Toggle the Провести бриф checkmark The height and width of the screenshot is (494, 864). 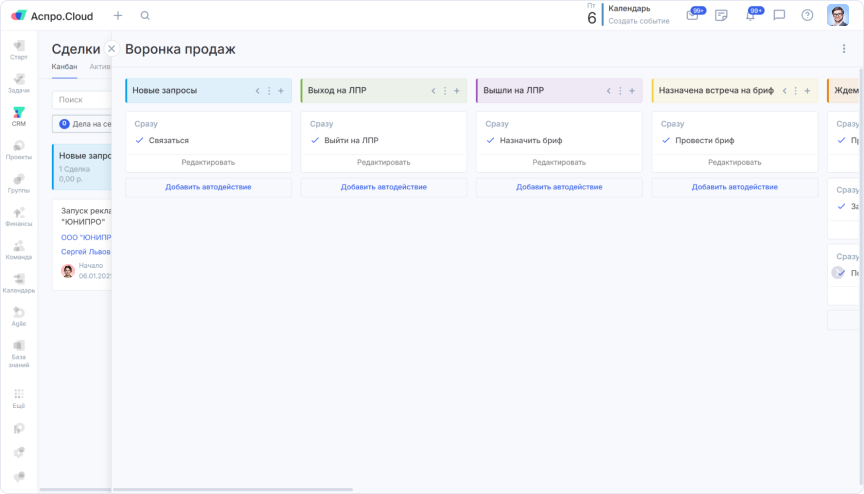(666, 140)
